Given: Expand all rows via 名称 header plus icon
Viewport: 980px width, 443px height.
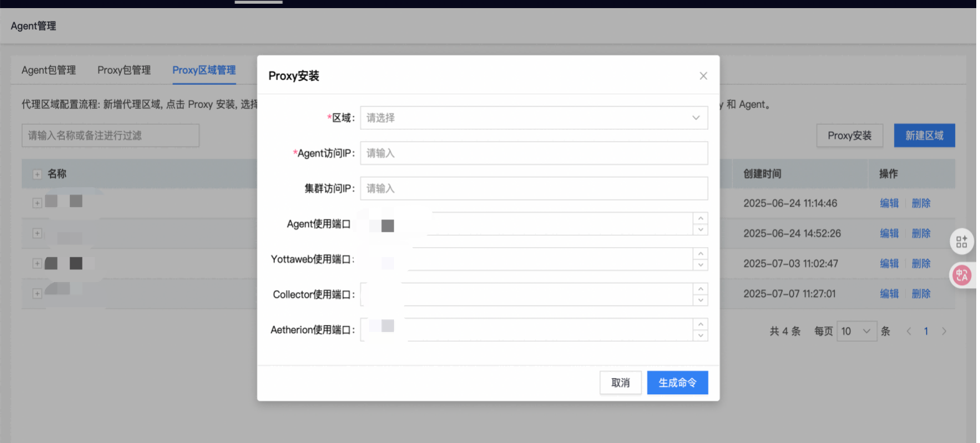Looking at the screenshot, I should (x=37, y=175).
